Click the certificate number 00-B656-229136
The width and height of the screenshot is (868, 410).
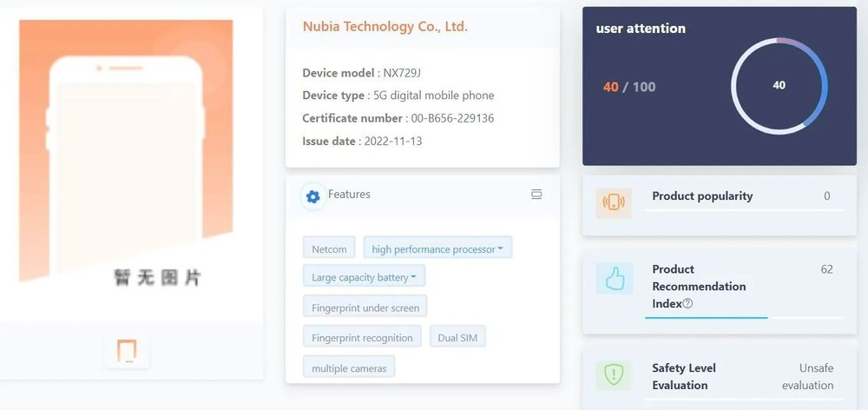tap(450, 118)
